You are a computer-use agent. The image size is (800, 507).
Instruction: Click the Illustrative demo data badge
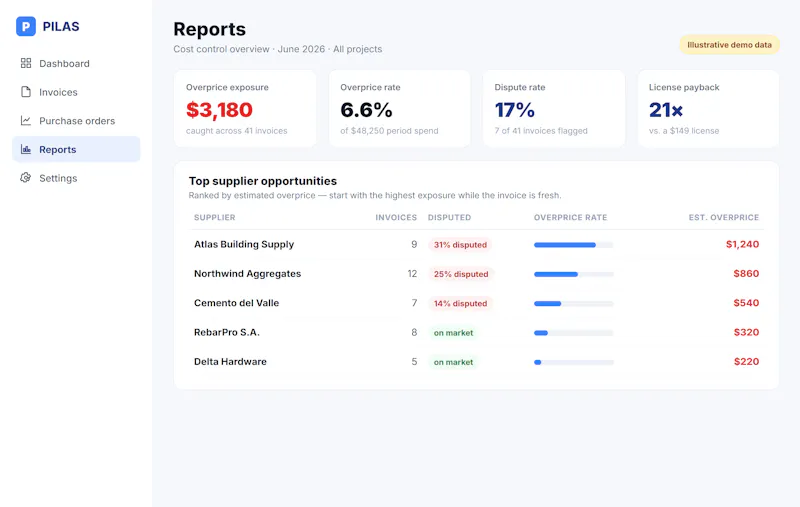coord(729,45)
